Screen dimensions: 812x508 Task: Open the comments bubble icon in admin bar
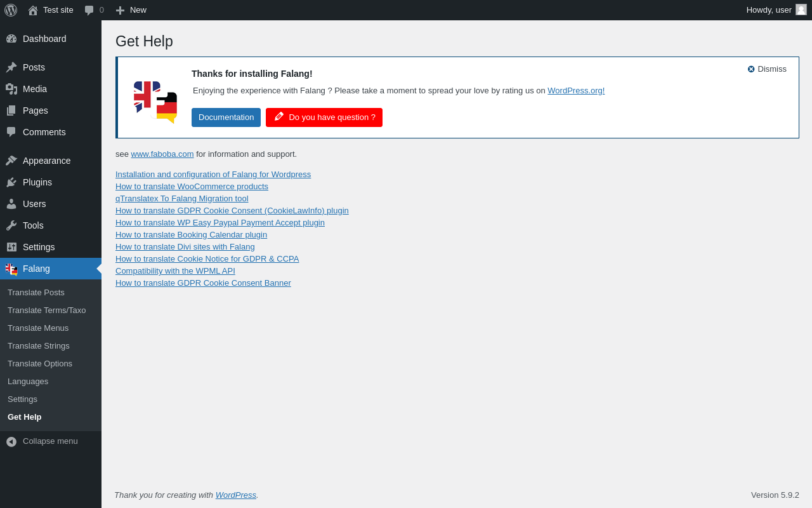pos(89,10)
